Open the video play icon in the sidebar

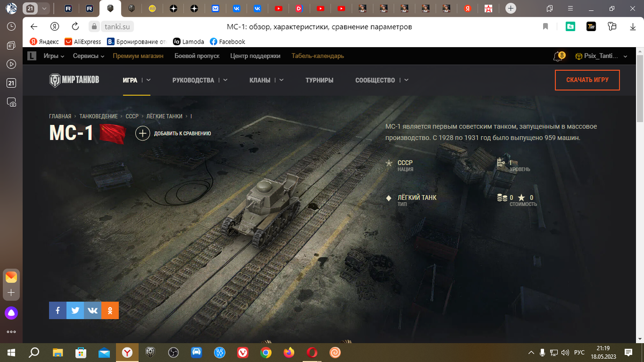11,64
